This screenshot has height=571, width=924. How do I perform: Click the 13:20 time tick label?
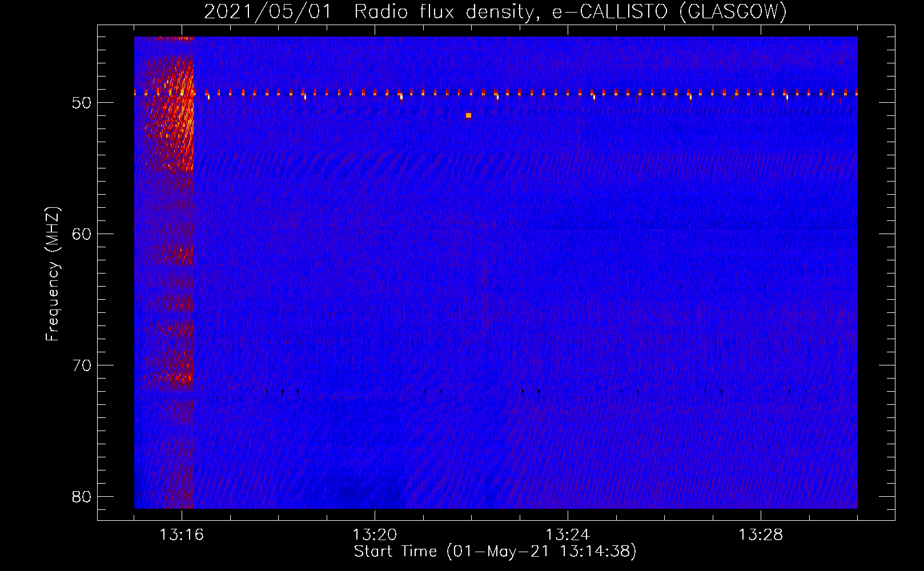pos(375,535)
